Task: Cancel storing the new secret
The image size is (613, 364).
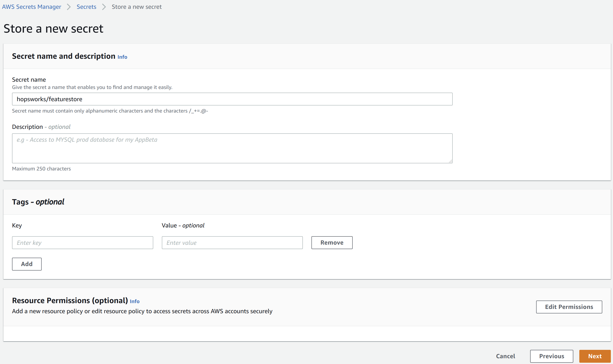Action: click(x=505, y=356)
